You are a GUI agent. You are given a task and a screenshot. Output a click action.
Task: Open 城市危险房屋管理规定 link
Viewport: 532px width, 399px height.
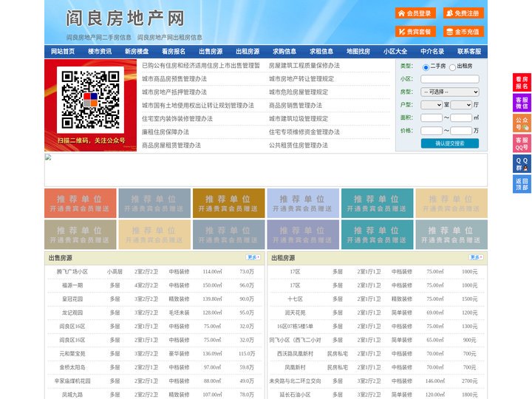point(299,92)
